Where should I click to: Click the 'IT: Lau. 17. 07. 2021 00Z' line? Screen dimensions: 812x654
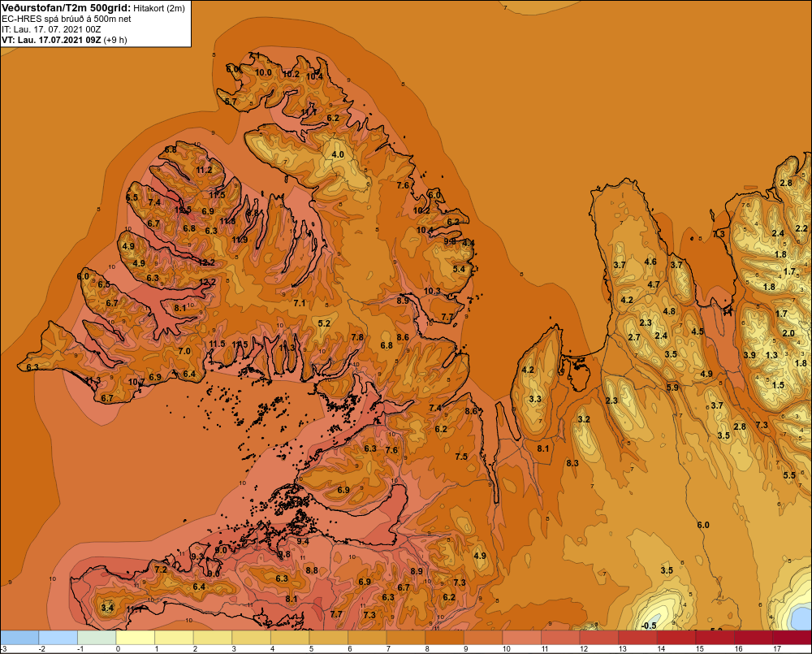[x=51, y=29]
